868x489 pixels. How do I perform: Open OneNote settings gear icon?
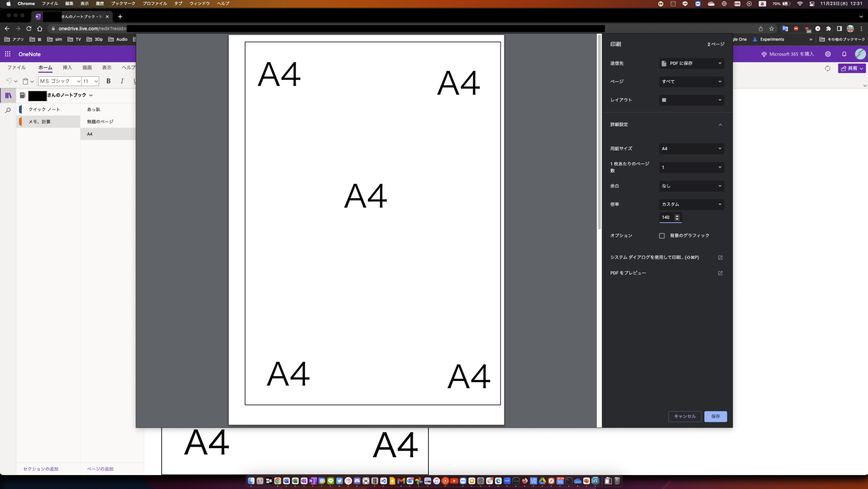(827, 54)
